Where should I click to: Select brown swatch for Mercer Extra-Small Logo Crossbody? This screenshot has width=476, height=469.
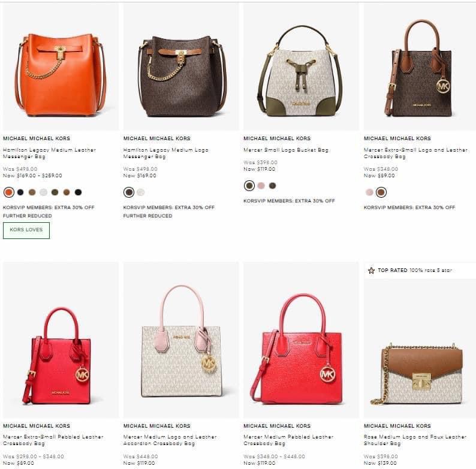click(x=381, y=192)
